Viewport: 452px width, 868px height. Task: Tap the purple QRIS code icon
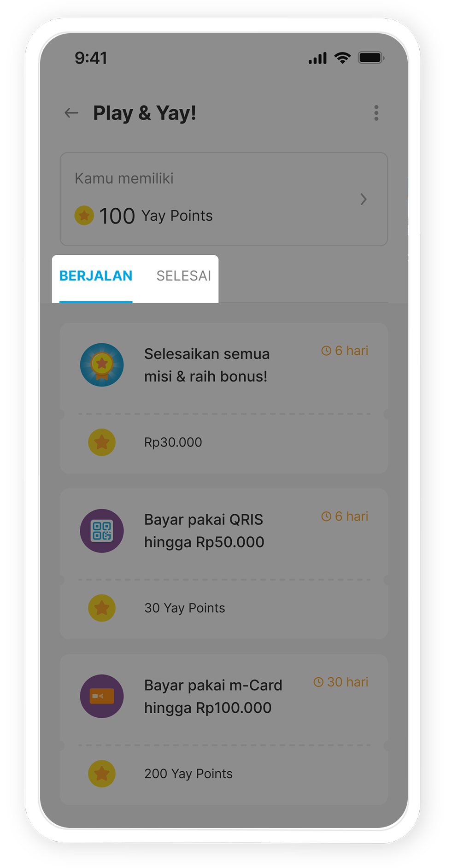pyautogui.click(x=102, y=531)
